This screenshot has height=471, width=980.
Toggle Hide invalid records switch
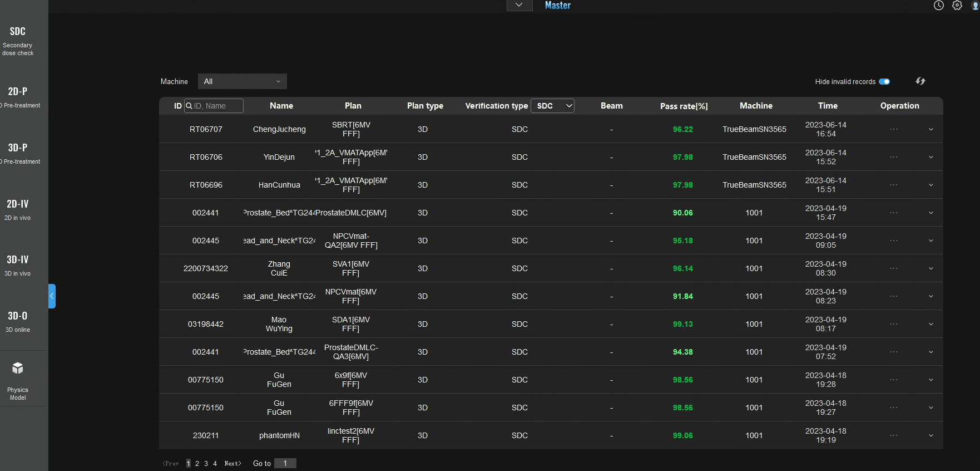[884, 82]
